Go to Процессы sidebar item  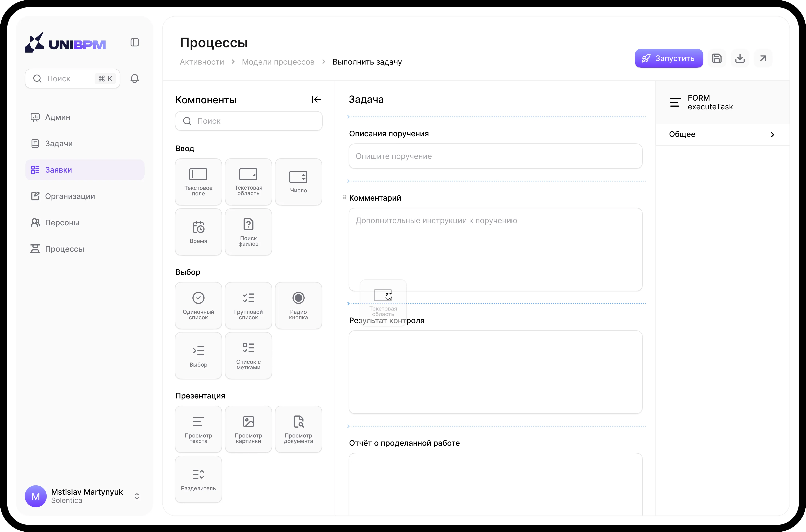(x=65, y=249)
